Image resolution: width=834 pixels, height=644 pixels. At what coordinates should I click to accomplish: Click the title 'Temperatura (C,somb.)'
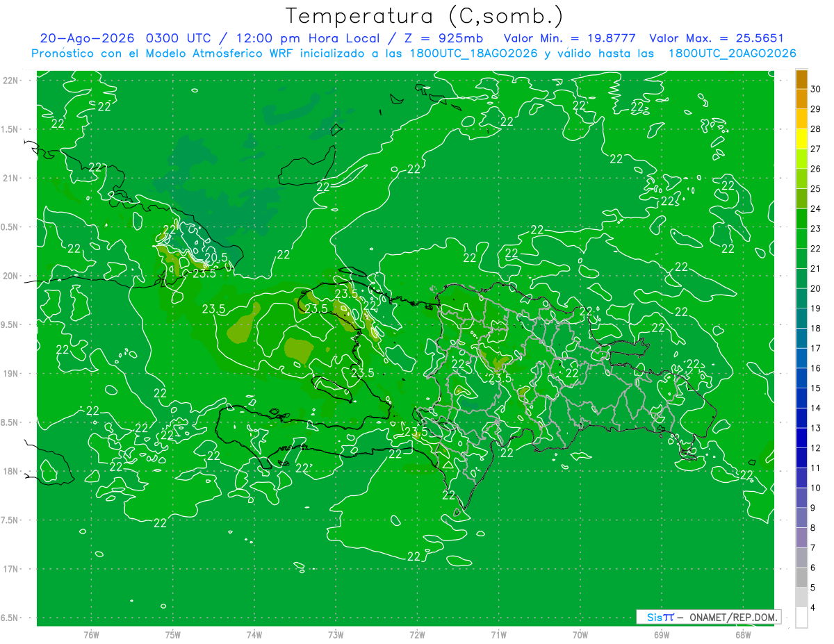click(424, 16)
